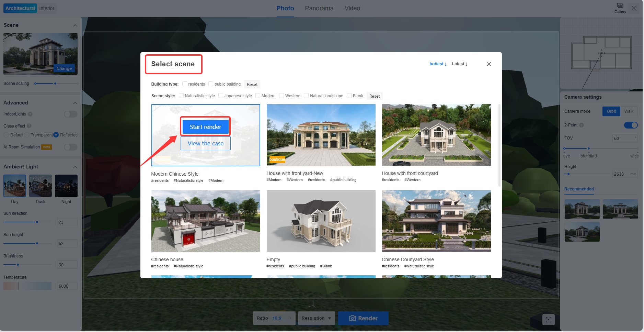Select the Chinese house scene thumbnail
This screenshot has width=644, height=332.
coord(206,221)
